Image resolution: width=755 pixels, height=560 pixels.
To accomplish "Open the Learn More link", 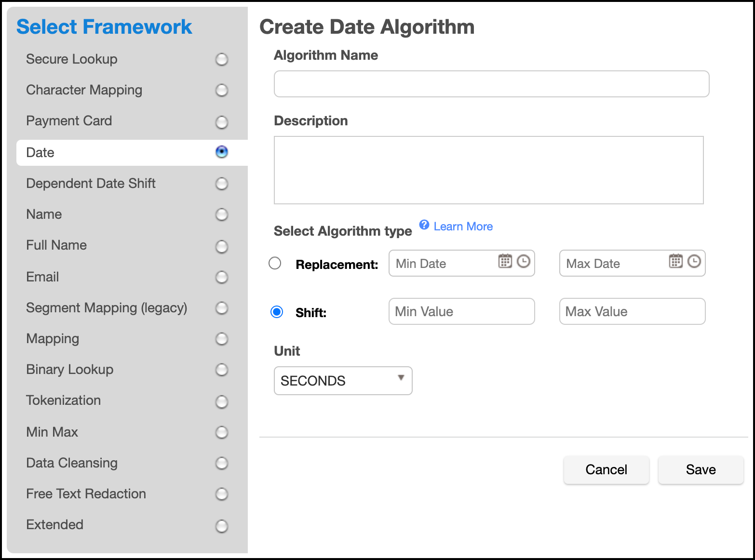I will (x=462, y=226).
